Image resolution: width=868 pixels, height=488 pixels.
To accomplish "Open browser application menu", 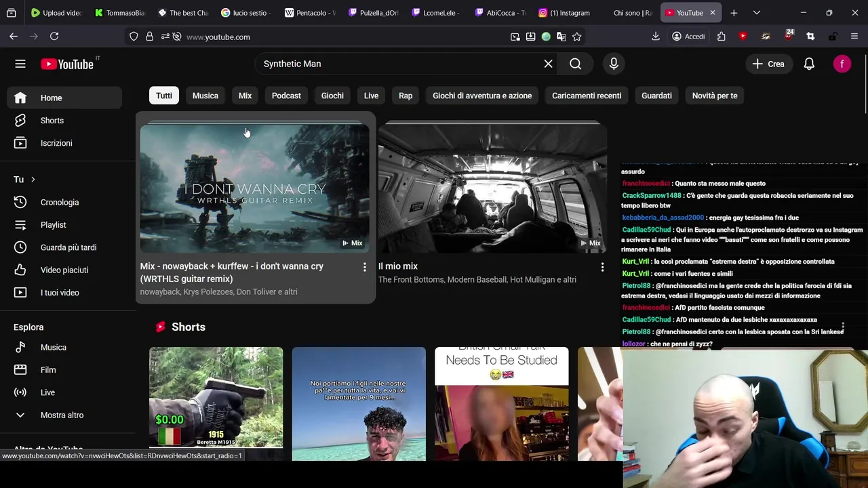I will click(854, 37).
